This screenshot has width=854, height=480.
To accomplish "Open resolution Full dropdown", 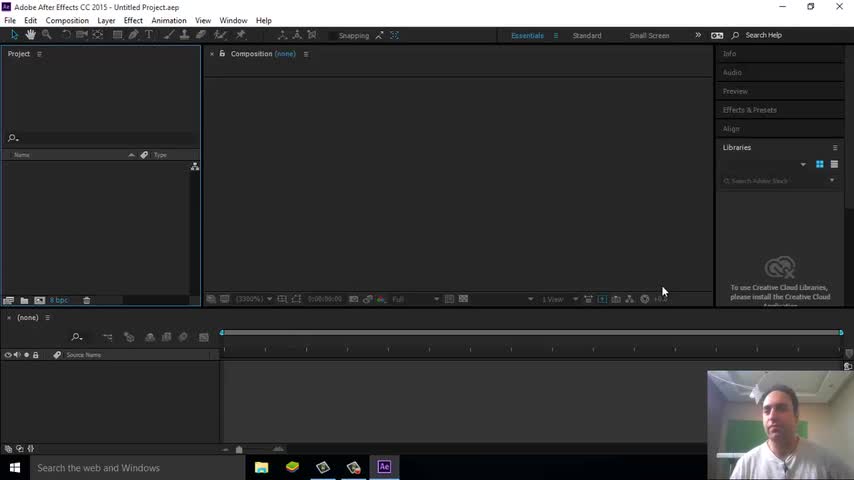I will (415, 299).
